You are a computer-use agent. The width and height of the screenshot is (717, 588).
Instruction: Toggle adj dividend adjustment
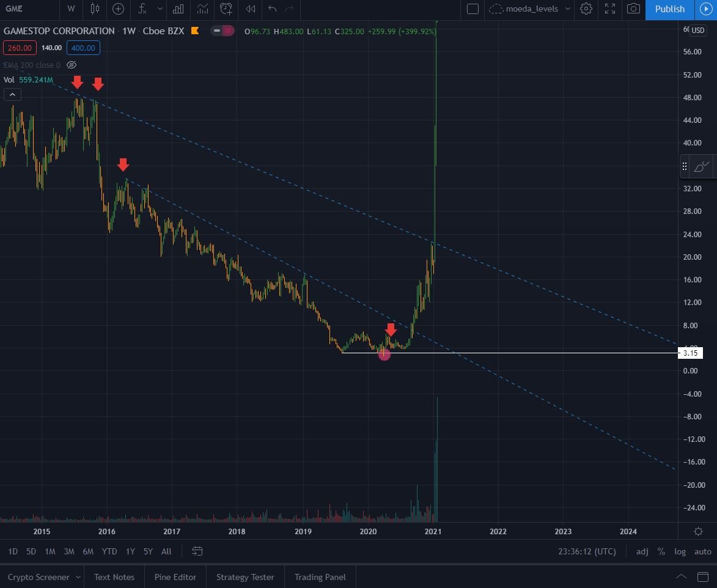coord(642,551)
